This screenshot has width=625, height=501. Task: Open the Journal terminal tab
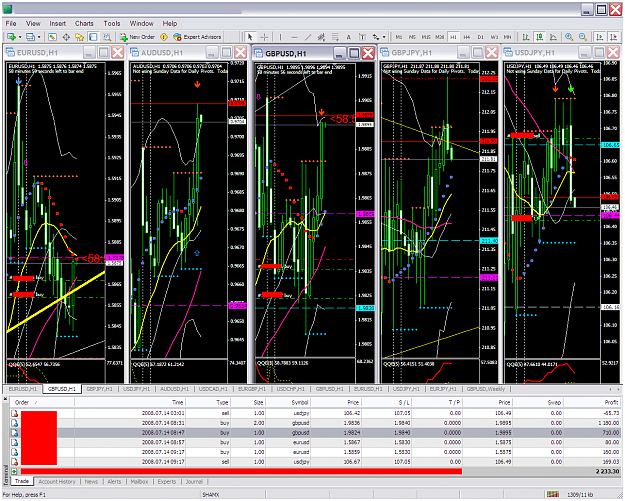coord(194,481)
